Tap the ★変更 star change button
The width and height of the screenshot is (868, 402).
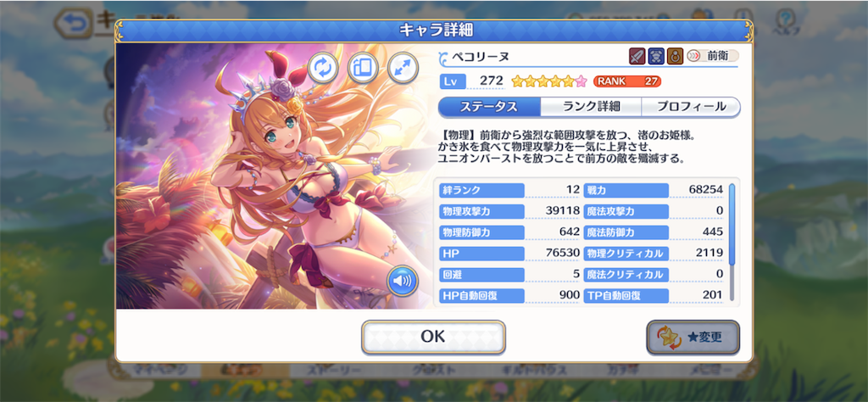pyautogui.click(x=693, y=338)
